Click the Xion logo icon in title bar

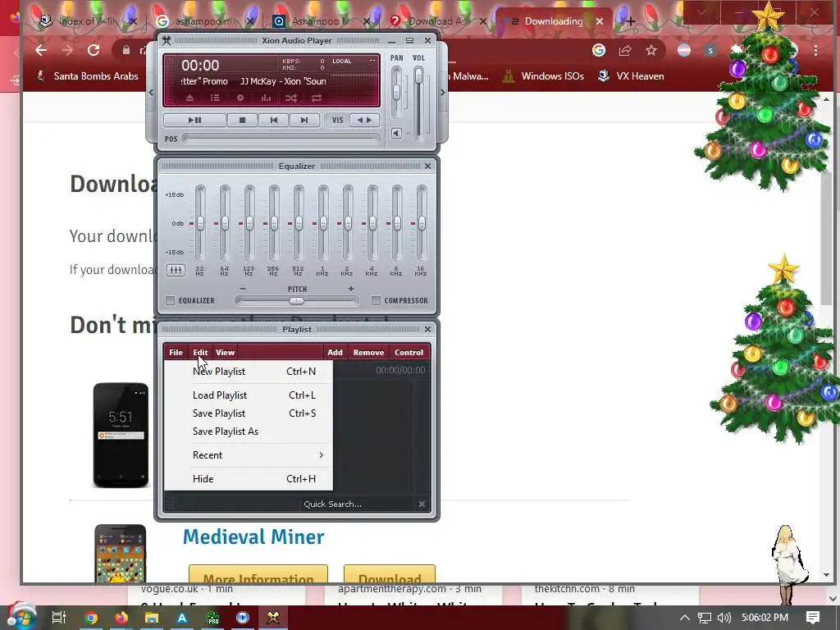click(167, 40)
